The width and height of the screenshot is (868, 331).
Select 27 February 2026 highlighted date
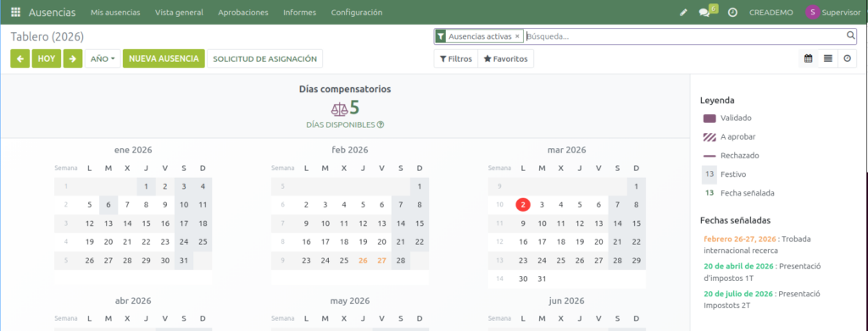(x=381, y=260)
